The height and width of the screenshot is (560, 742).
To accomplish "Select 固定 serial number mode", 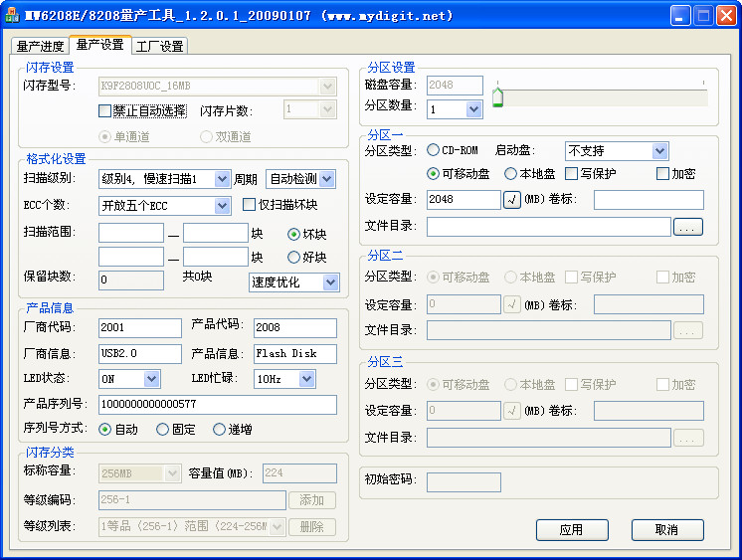I will click(163, 430).
